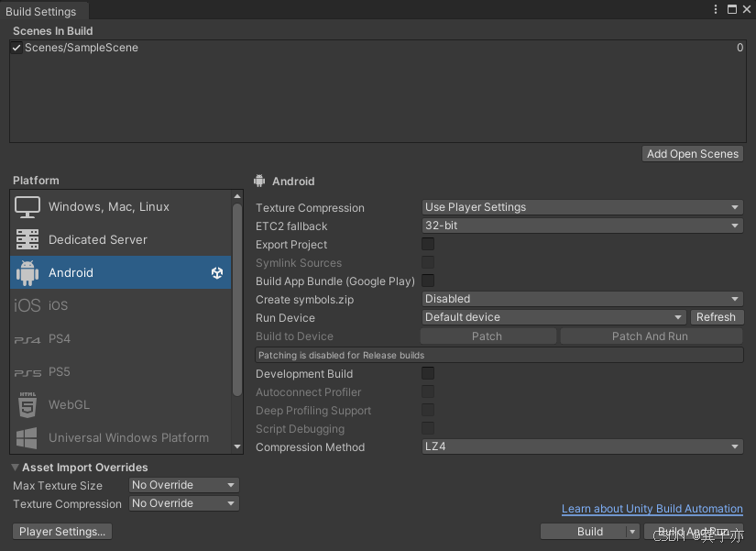Click the Build button
756x551 pixels.
click(x=584, y=531)
